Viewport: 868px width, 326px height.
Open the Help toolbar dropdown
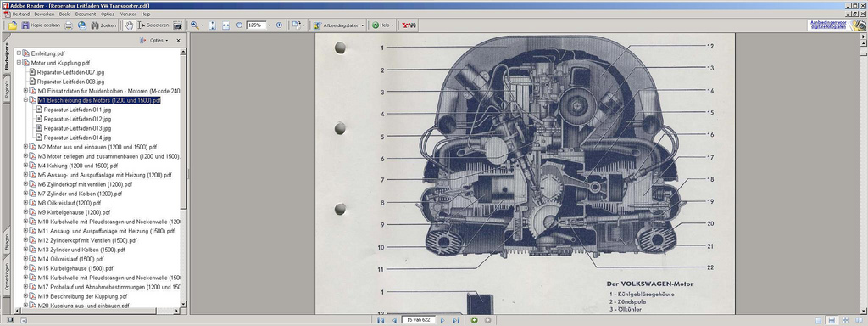pos(384,25)
